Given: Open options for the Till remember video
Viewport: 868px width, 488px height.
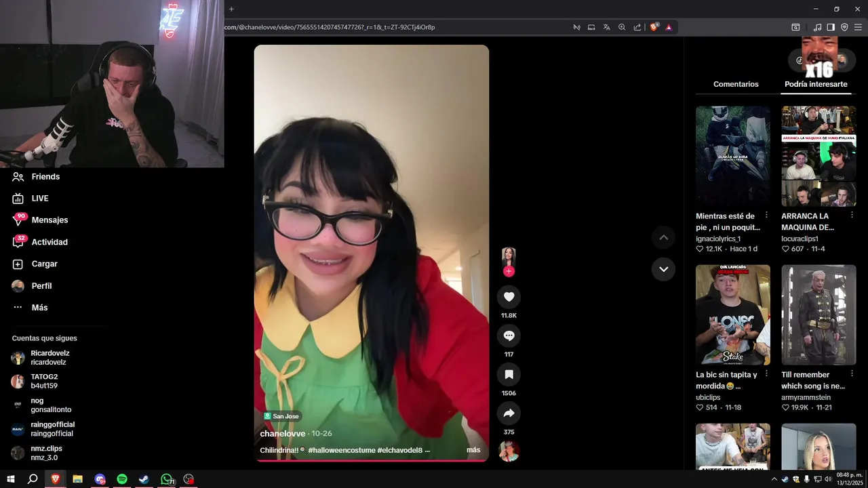Looking at the screenshot, I should [852, 374].
